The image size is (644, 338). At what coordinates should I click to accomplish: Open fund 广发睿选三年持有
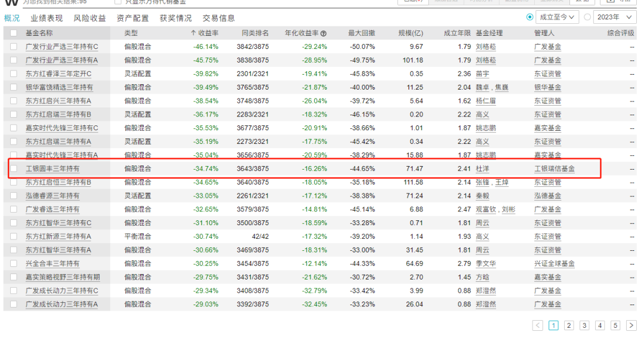point(52,209)
